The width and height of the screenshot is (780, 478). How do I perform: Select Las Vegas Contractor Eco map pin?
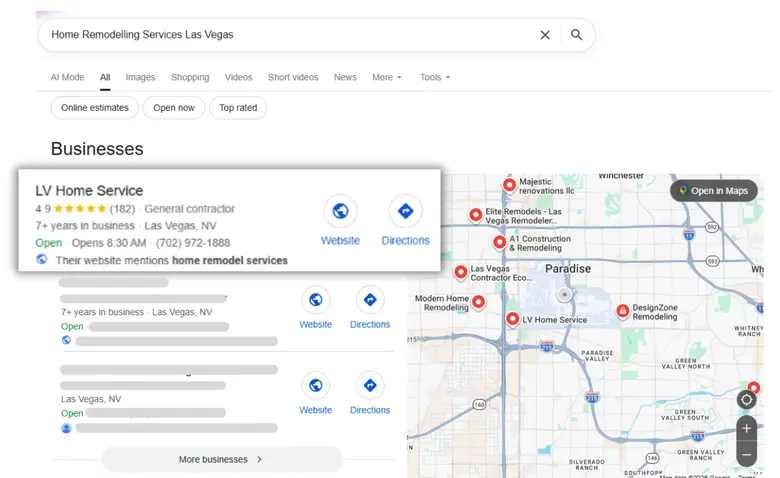coord(461,272)
